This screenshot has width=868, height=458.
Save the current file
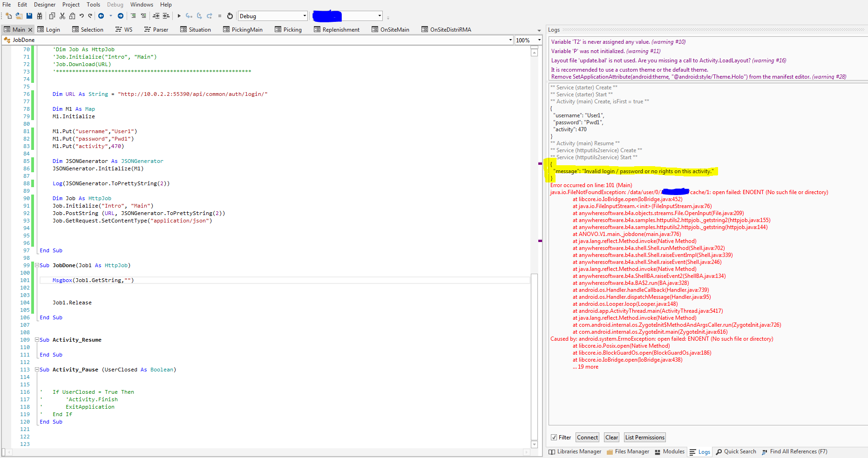[x=29, y=15]
